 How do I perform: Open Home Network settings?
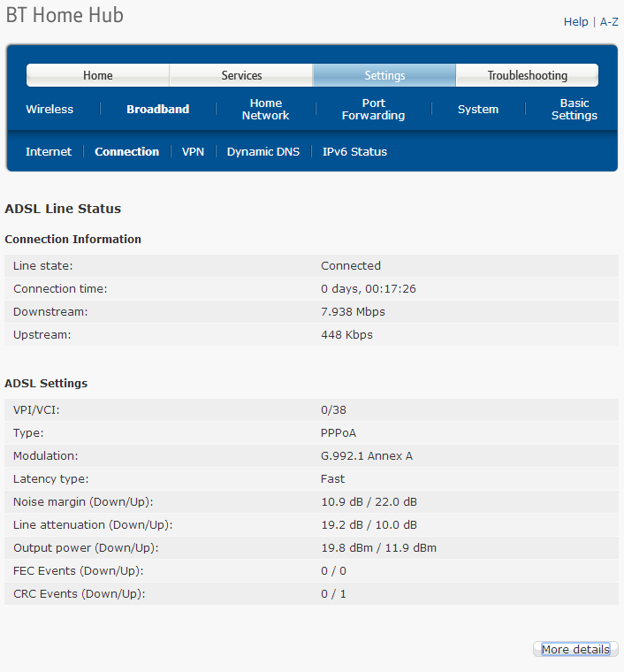click(x=265, y=110)
